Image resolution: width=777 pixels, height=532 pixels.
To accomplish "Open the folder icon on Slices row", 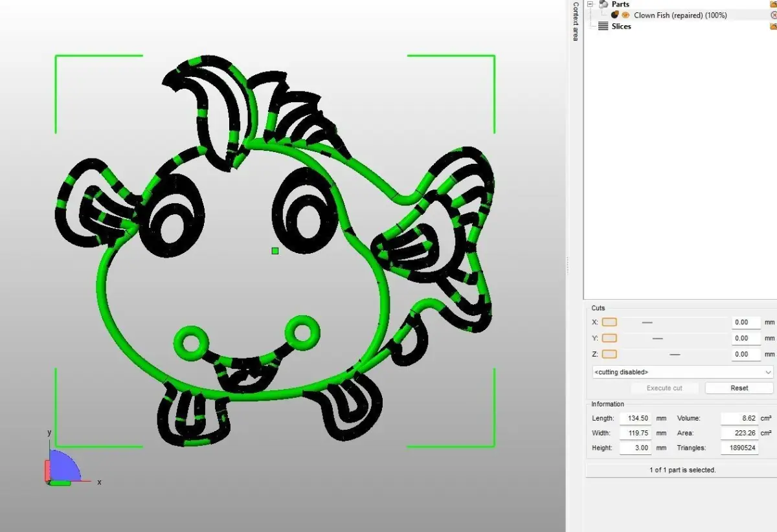I will (x=773, y=27).
